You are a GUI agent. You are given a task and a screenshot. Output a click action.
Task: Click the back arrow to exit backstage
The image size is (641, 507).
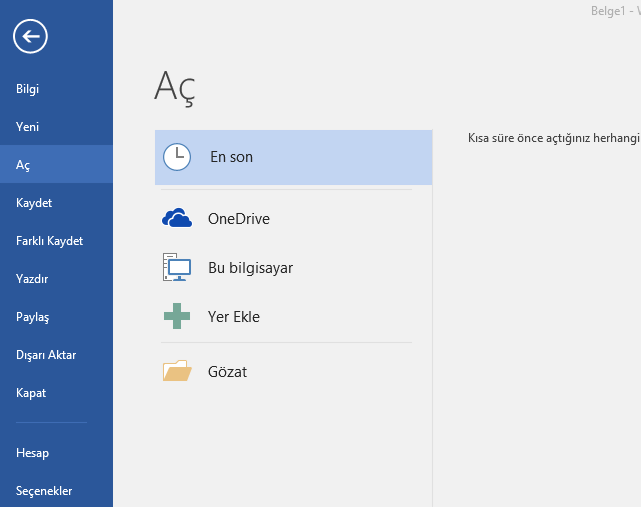click(x=31, y=37)
